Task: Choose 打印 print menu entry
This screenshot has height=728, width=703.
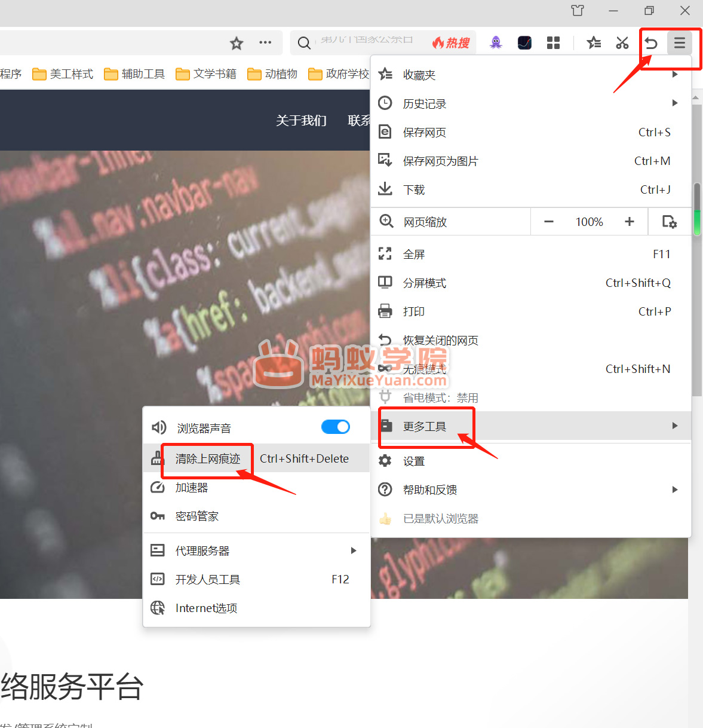Action: [x=531, y=311]
